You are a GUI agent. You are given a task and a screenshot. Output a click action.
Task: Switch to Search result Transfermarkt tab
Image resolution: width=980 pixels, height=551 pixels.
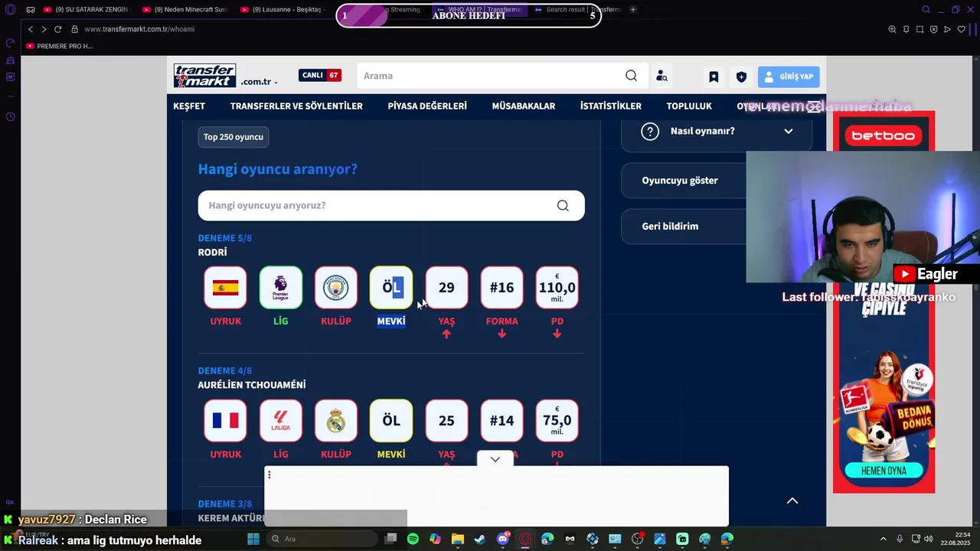point(577,9)
